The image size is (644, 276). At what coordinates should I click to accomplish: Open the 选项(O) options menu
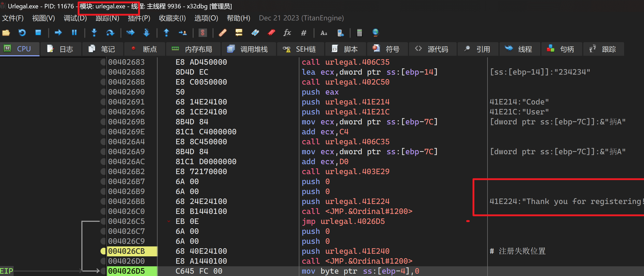pos(206,18)
